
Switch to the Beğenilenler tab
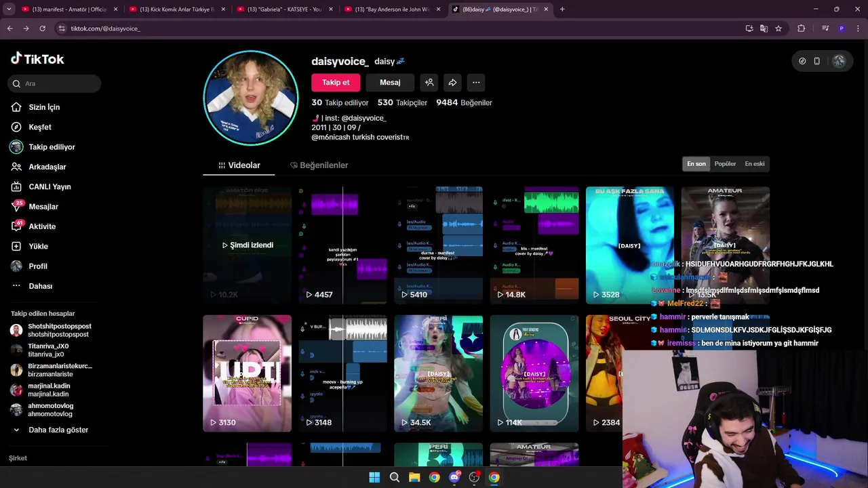coord(319,165)
